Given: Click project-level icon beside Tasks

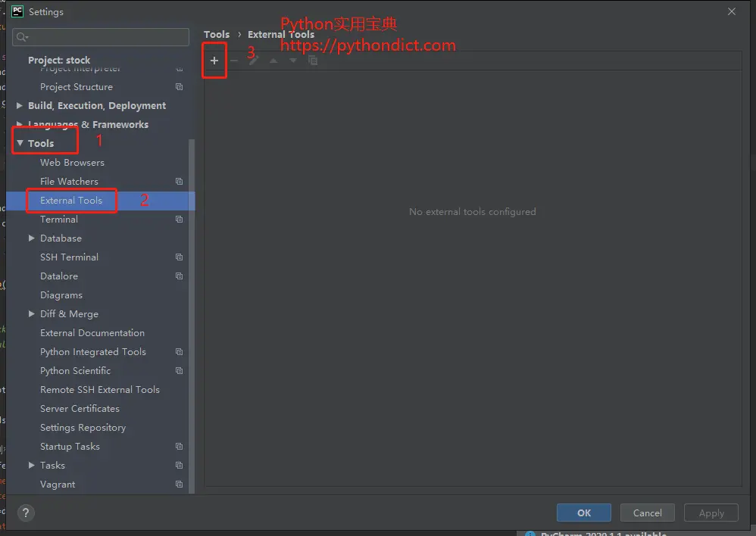Looking at the screenshot, I should pyautogui.click(x=180, y=465).
